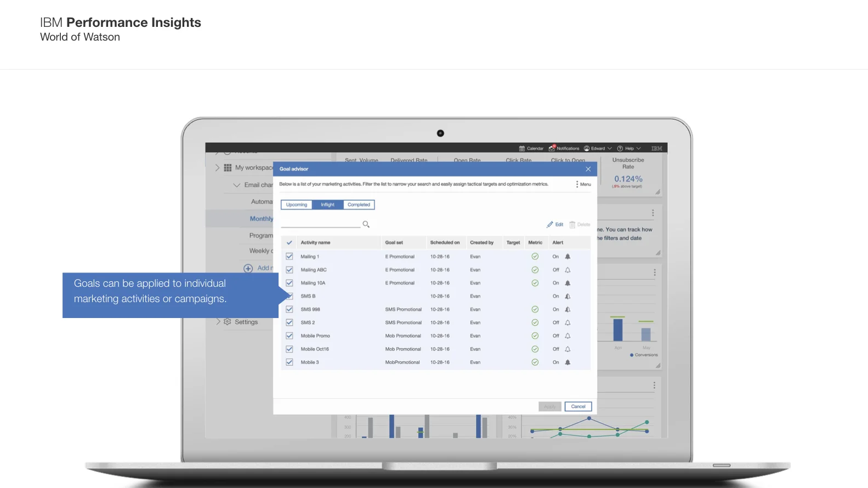The image size is (868, 488).
Task: Click the metric checkmark icon for Mobile Promo
Action: [x=535, y=336]
